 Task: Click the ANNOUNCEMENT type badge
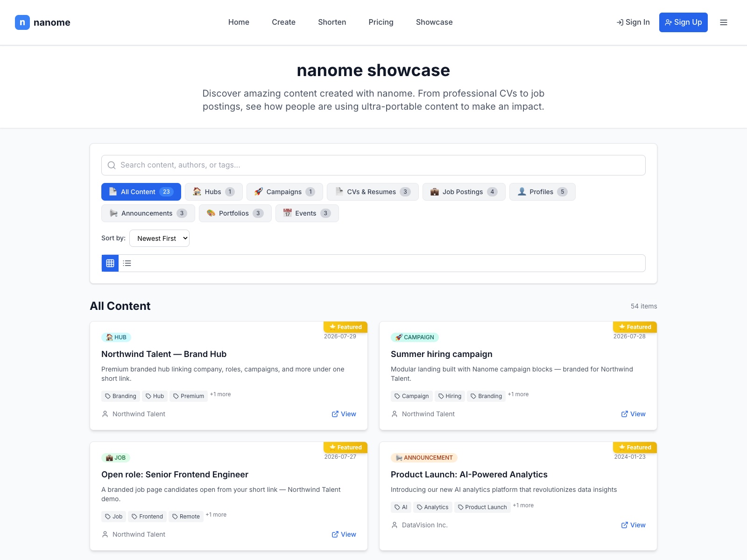point(424,458)
